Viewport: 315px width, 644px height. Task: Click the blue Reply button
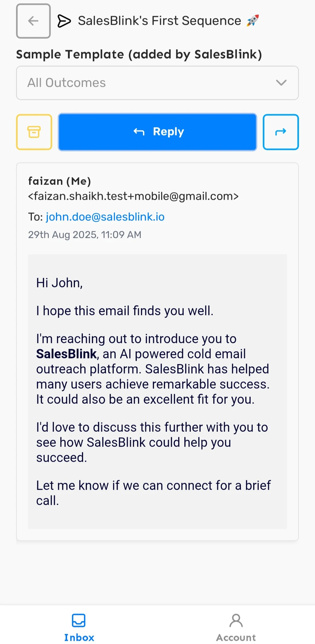click(157, 132)
